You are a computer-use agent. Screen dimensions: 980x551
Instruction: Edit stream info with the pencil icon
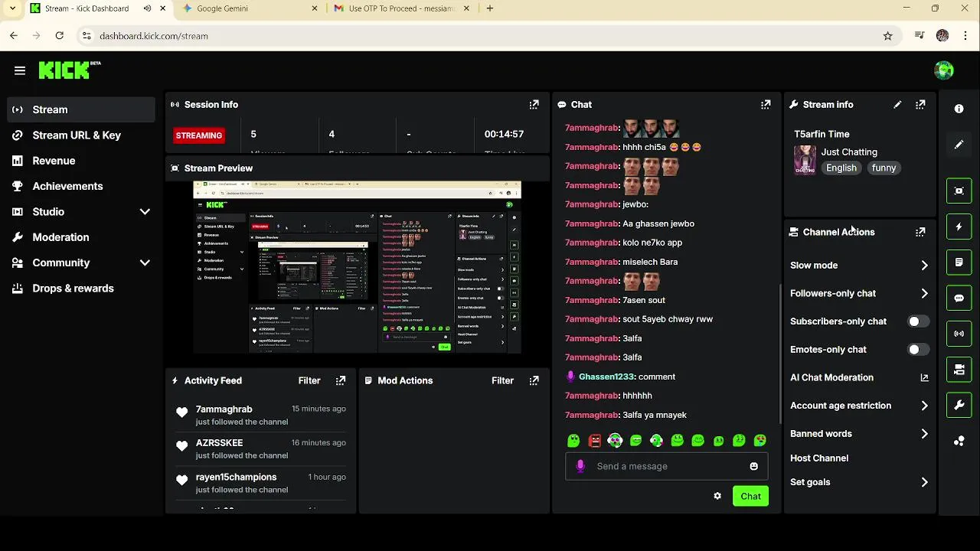897,105
